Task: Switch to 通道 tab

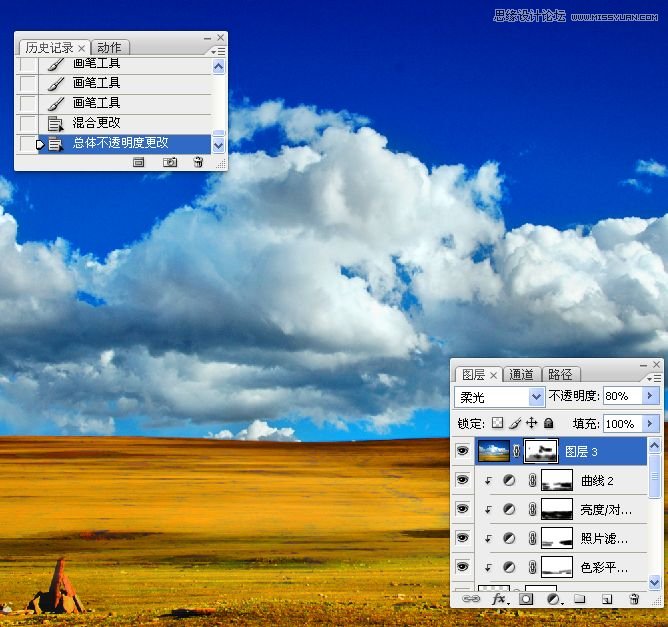Action: (521, 375)
